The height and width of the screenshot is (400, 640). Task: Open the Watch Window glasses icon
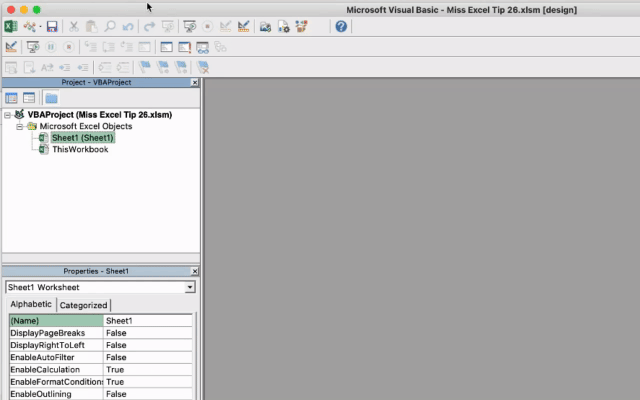(x=202, y=47)
